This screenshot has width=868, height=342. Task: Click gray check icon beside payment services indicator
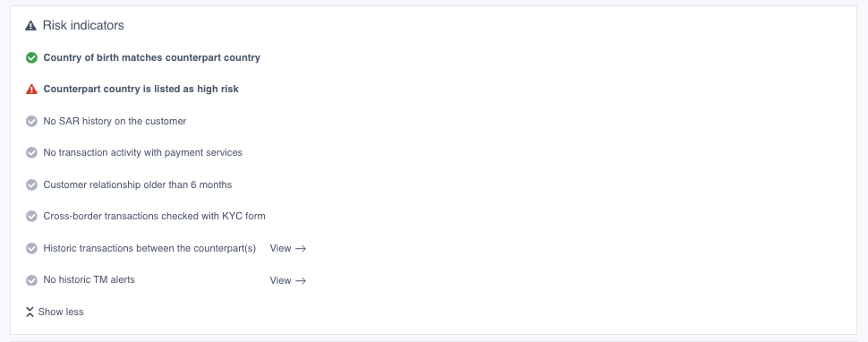point(31,153)
